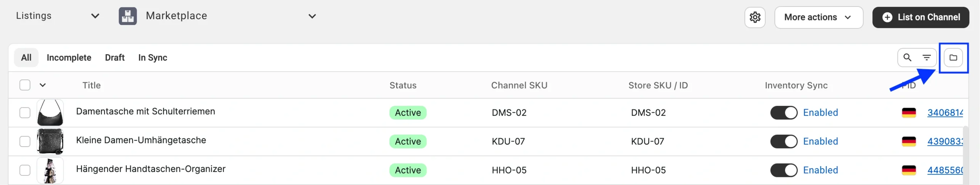Click the filter lines icon
This screenshot has height=185, width=980.
926,58
